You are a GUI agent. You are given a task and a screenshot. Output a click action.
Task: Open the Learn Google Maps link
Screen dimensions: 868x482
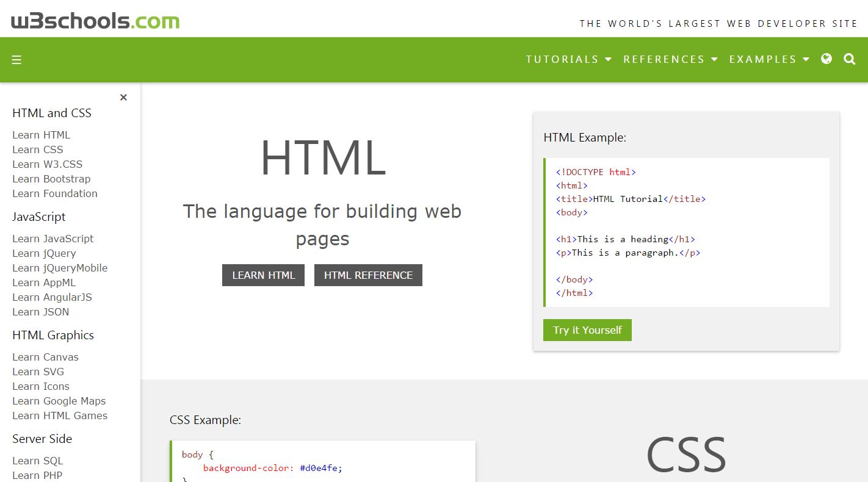pos(59,401)
